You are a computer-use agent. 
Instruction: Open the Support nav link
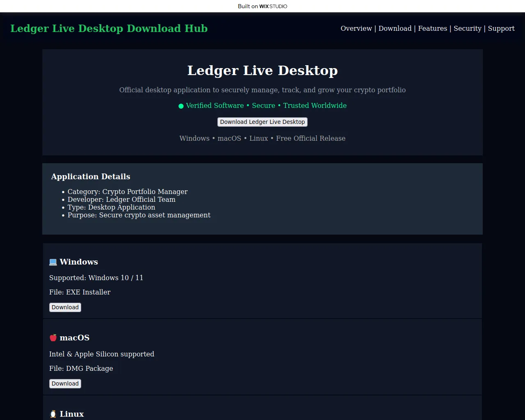click(501, 28)
